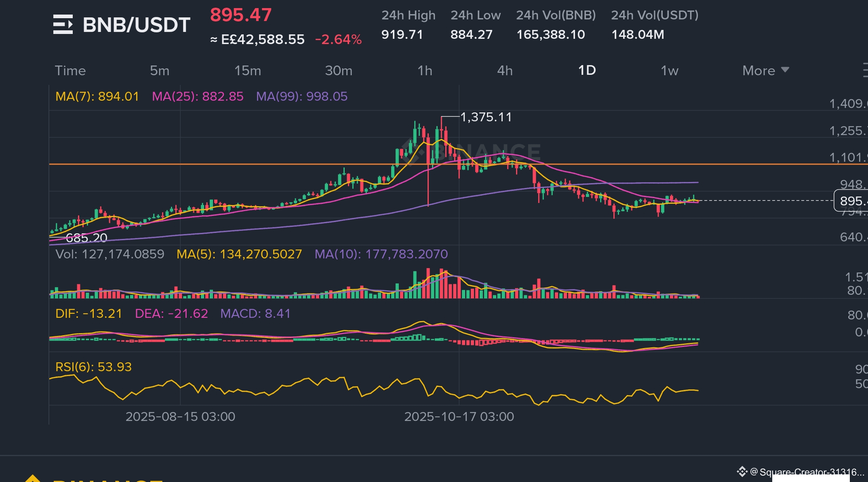Select the 4h timeframe tab
This screenshot has height=482, width=868.
tap(505, 70)
